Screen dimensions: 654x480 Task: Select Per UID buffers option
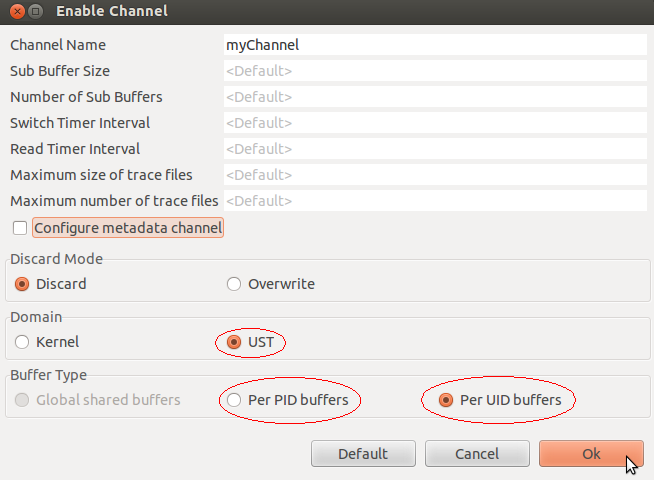[446, 400]
